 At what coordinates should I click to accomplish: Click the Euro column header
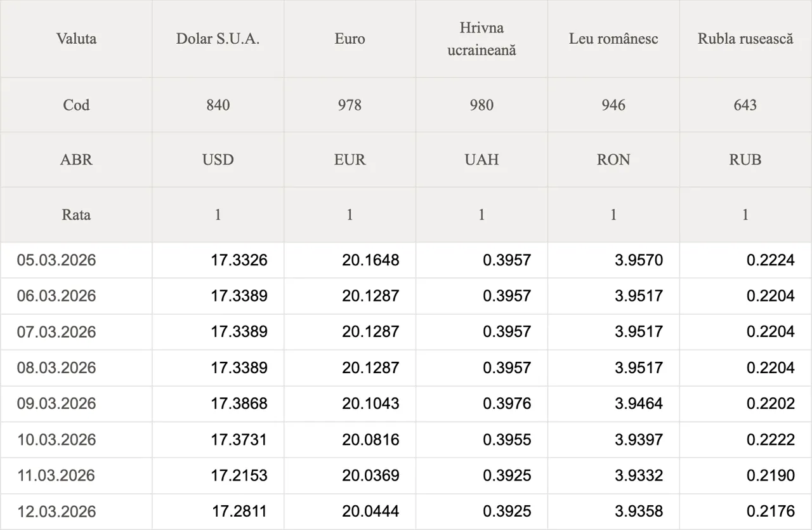click(x=350, y=39)
